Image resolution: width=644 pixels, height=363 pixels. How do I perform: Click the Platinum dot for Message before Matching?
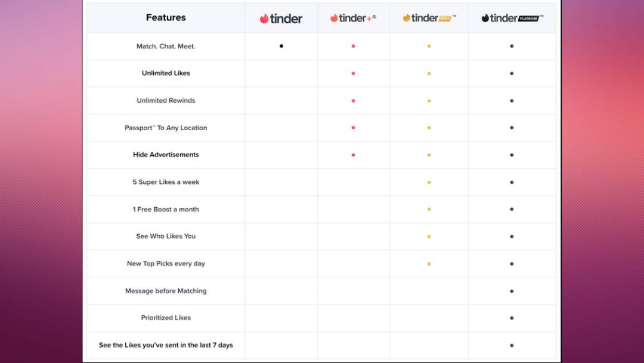pyautogui.click(x=512, y=291)
